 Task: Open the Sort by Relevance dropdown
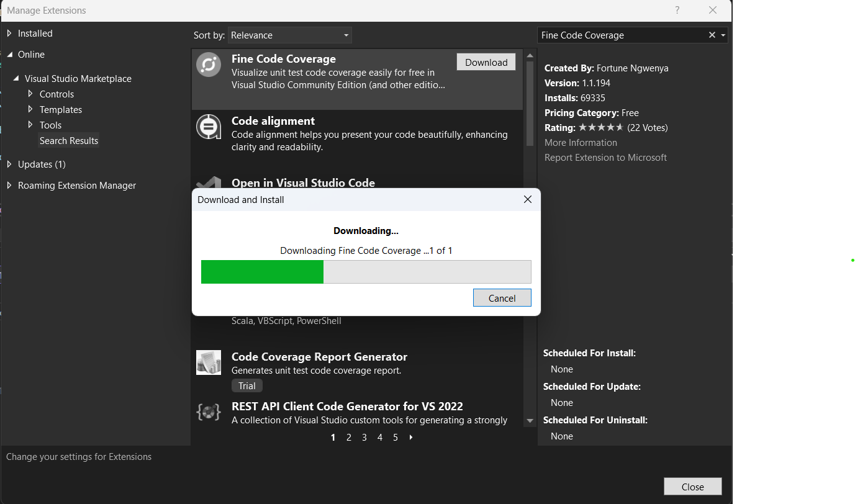pyautogui.click(x=290, y=35)
